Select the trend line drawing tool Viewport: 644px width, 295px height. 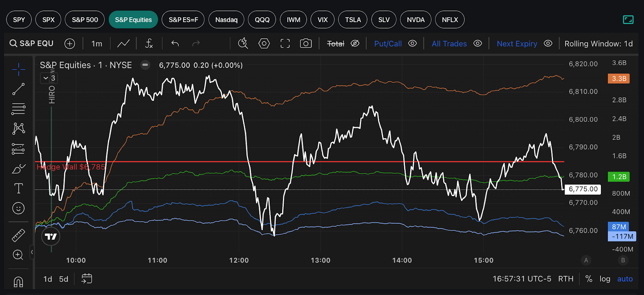pos(19,89)
